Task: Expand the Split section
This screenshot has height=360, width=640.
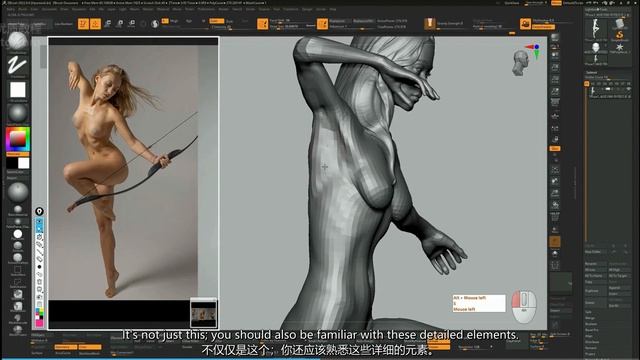Action: [588, 312]
